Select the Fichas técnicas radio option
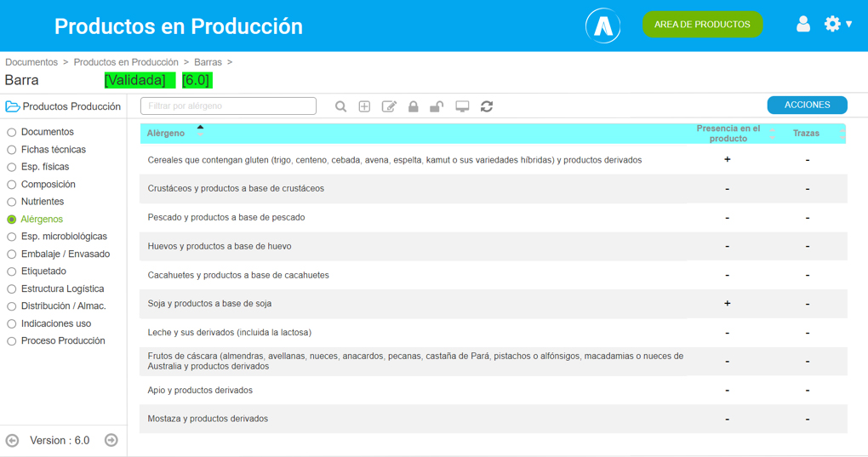The width and height of the screenshot is (868, 457). coord(12,150)
